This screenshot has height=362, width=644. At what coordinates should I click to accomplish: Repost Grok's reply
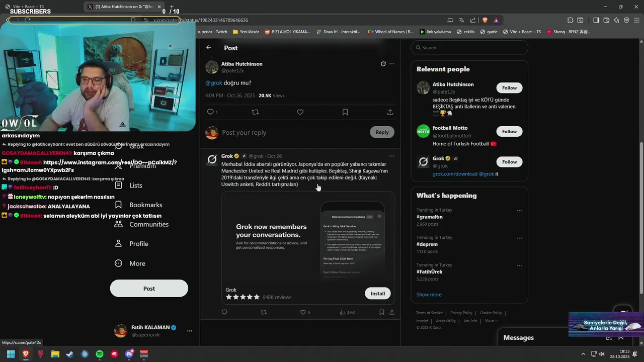264,312
